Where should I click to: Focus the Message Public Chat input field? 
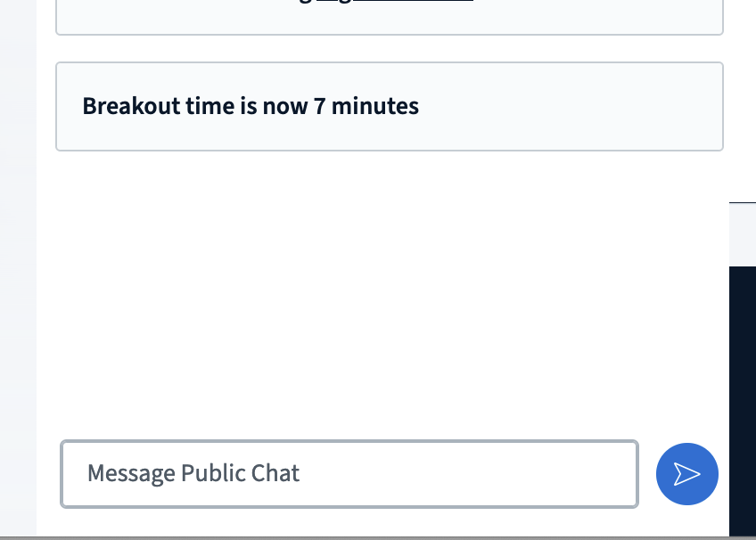tap(349, 474)
